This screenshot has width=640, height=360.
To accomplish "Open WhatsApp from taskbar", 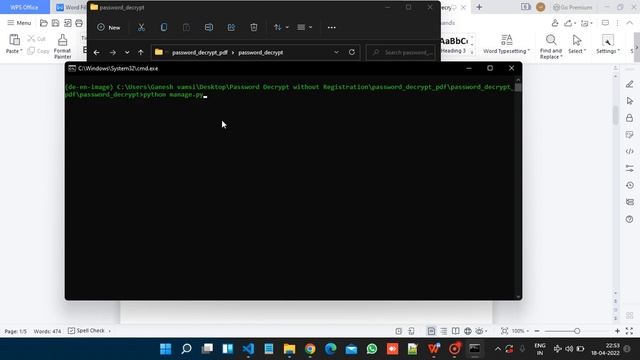I will (371, 349).
